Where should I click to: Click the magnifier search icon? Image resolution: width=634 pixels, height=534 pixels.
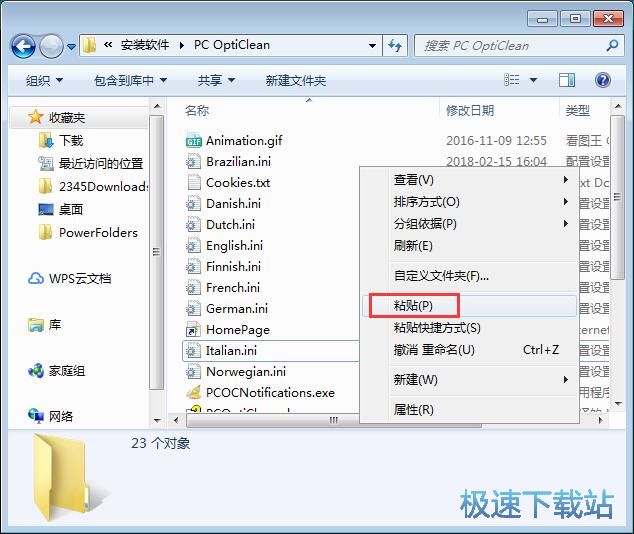point(612,45)
